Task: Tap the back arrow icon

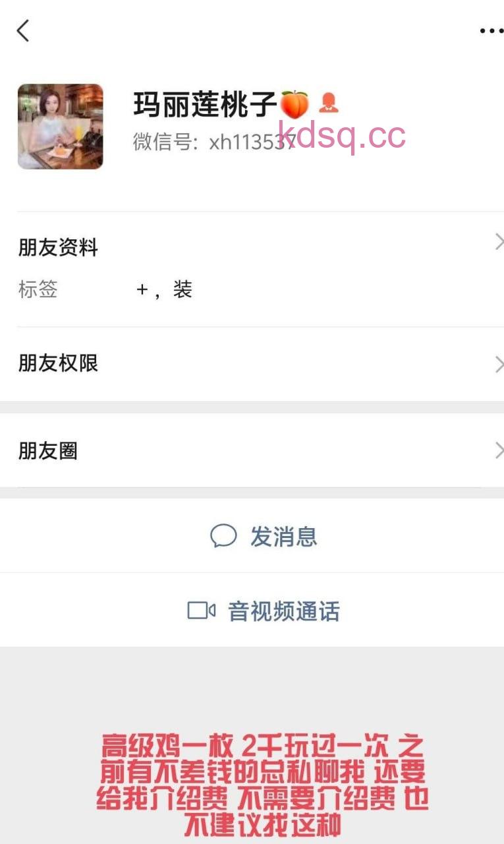Action: point(23,31)
